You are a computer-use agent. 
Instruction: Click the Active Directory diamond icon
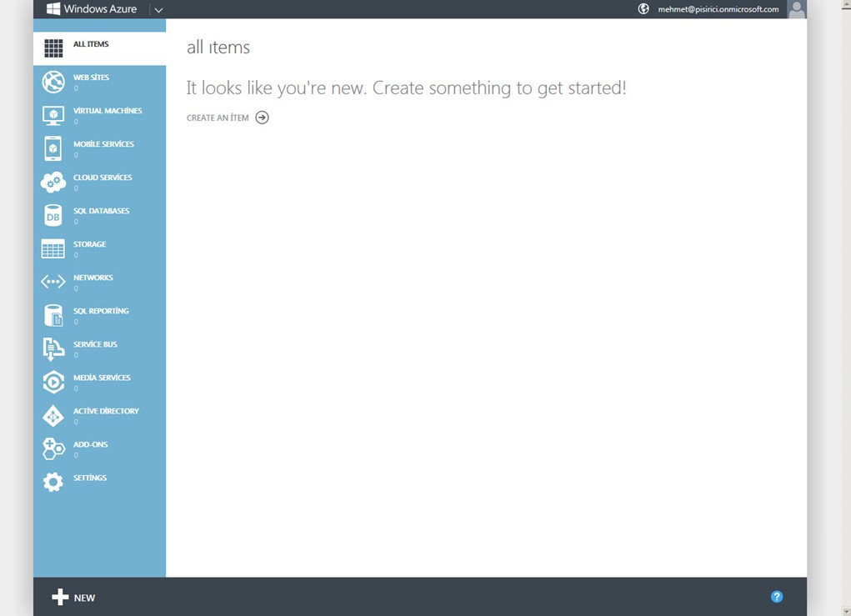(x=53, y=416)
